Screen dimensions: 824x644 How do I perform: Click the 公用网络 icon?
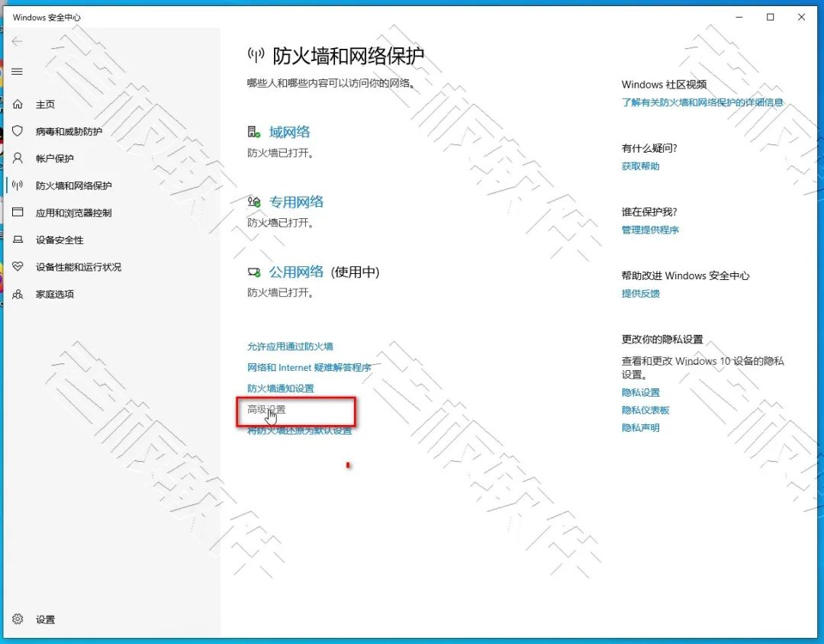254,272
